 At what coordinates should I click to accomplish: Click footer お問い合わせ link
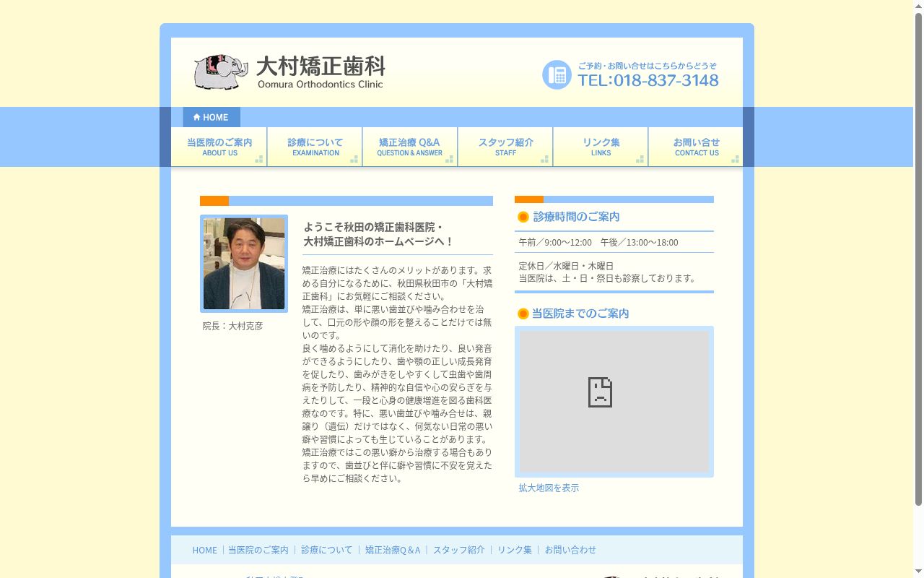tap(570, 550)
